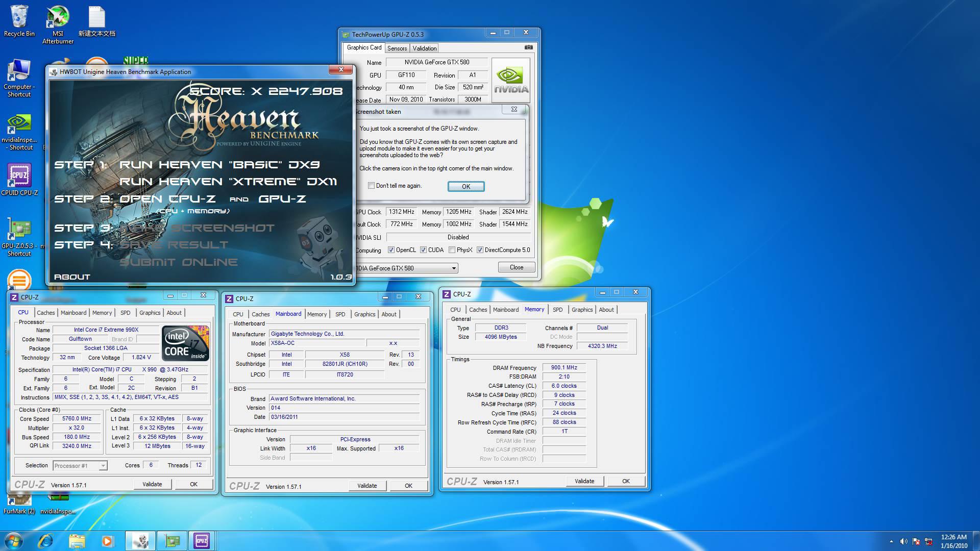Launch CPUID CPU-Z desktop icon

(x=19, y=180)
